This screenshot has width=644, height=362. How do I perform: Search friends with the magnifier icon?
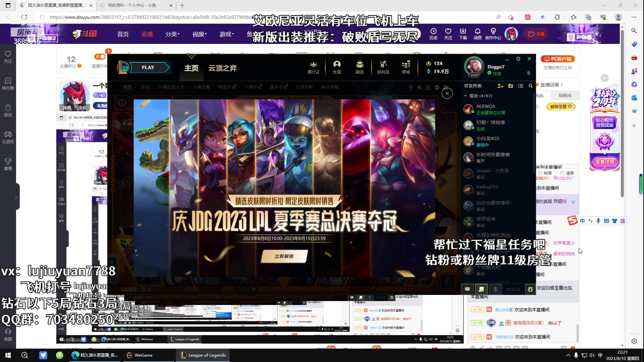click(530, 86)
